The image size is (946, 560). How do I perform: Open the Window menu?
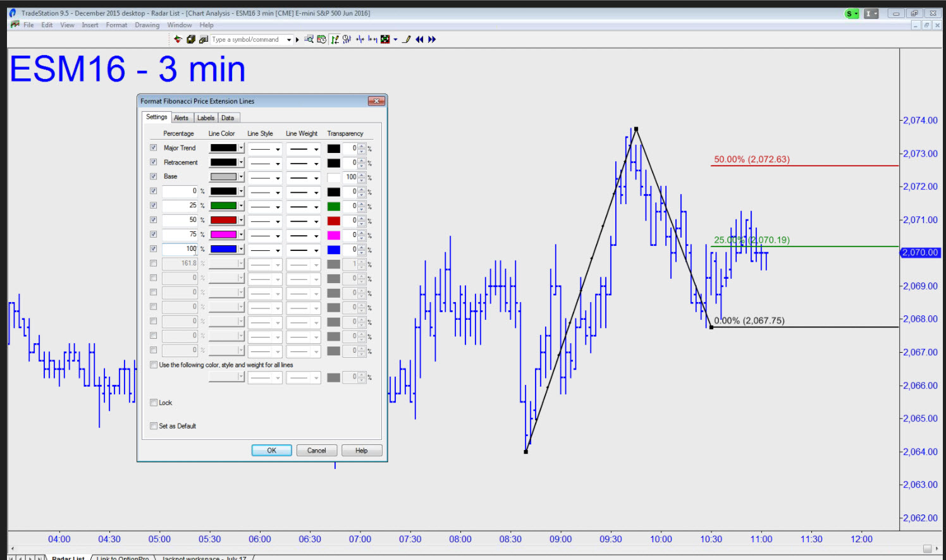pos(180,25)
